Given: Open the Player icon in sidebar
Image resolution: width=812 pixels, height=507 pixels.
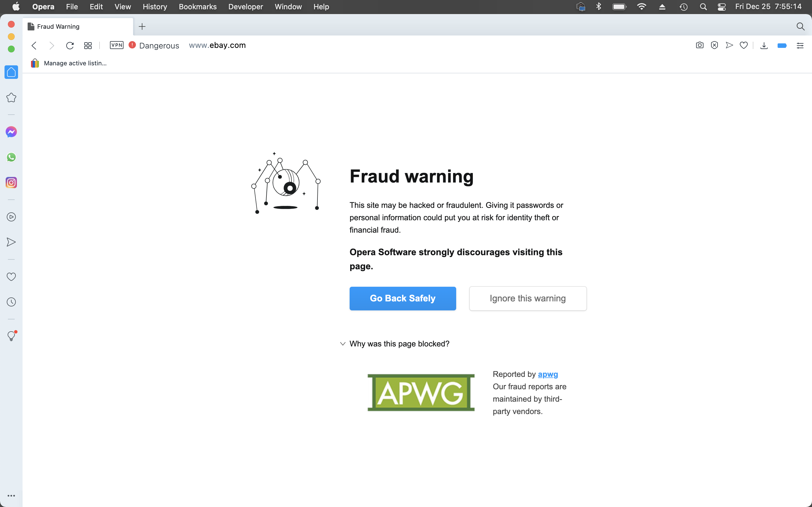Looking at the screenshot, I should point(11,217).
